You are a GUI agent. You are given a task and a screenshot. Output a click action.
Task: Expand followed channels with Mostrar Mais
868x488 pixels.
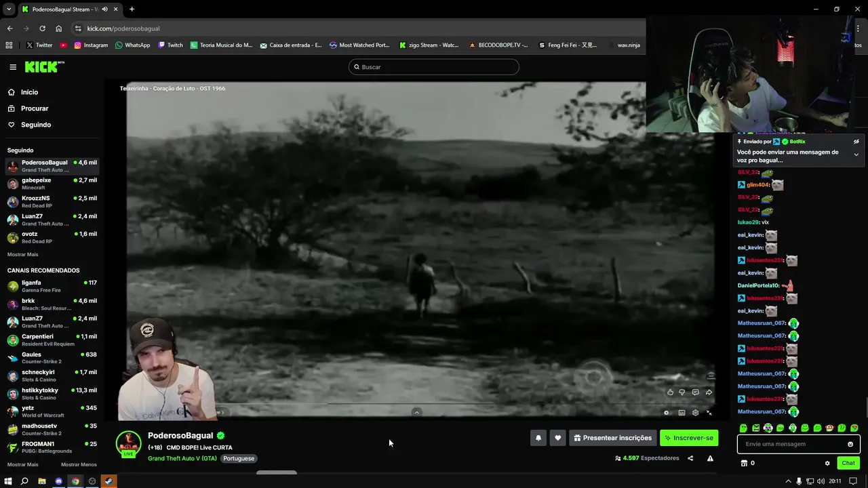click(x=22, y=254)
